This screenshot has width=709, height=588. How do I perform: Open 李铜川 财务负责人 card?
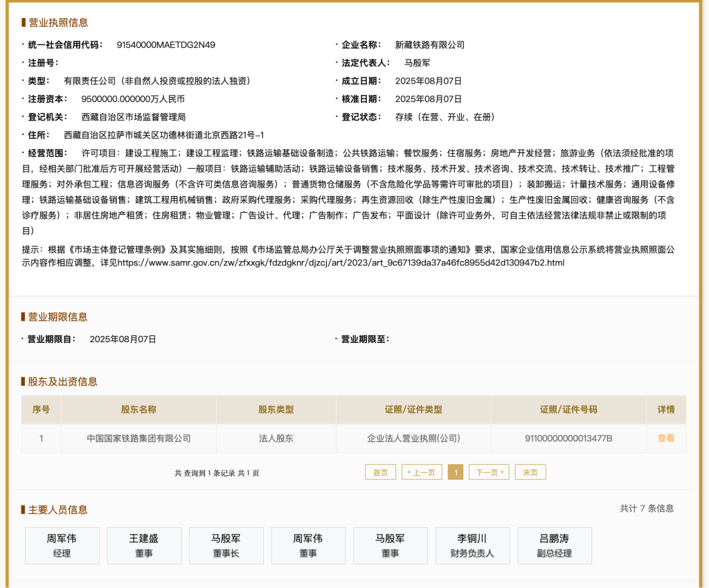click(472, 545)
